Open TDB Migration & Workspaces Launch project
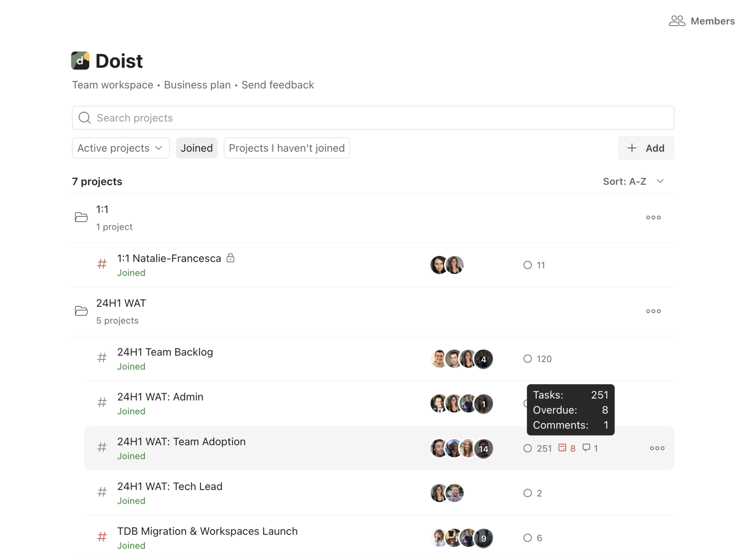Screen dimensions: 748x560 (207, 531)
